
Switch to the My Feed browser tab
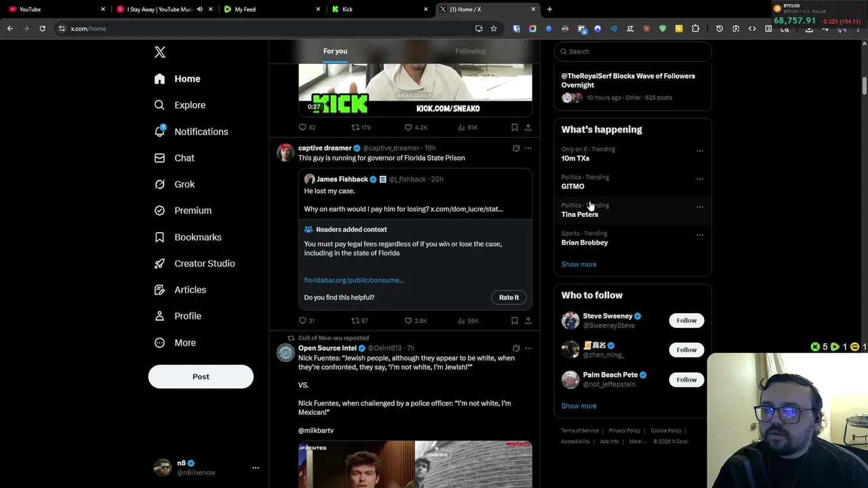point(271,9)
